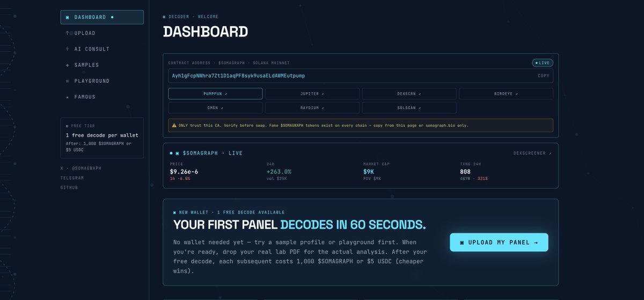Open the DEXSCREENER link

(532, 153)
